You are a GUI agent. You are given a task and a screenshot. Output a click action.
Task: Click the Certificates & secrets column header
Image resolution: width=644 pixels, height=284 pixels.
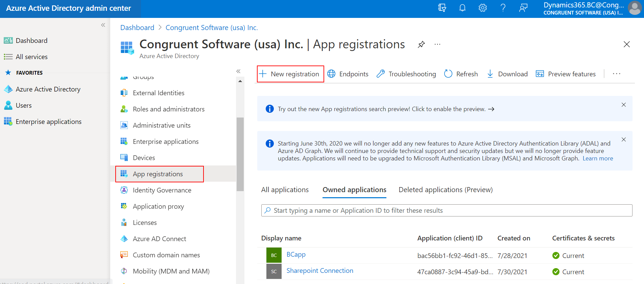[583, 238]
